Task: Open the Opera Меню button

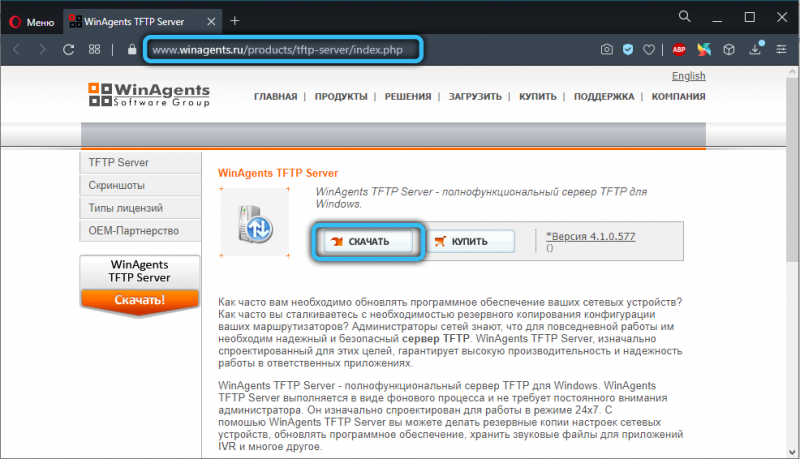Action: (32, 22)
